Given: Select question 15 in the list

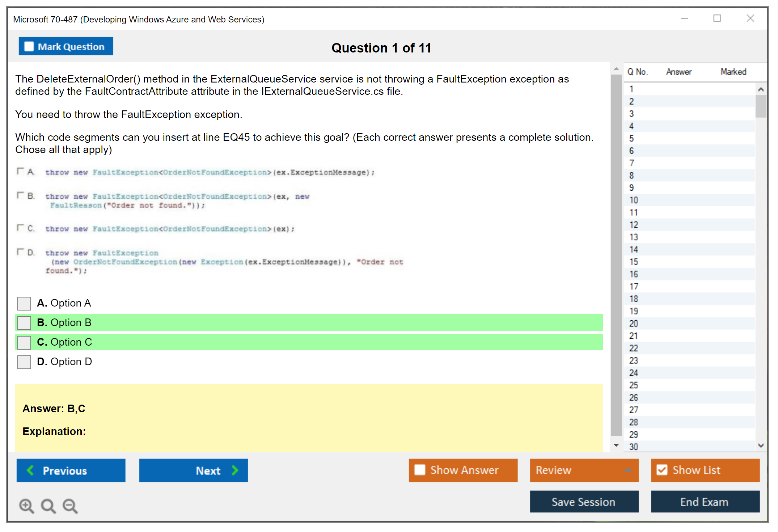Looking at the screenshot, I should [x=634, y=262].
